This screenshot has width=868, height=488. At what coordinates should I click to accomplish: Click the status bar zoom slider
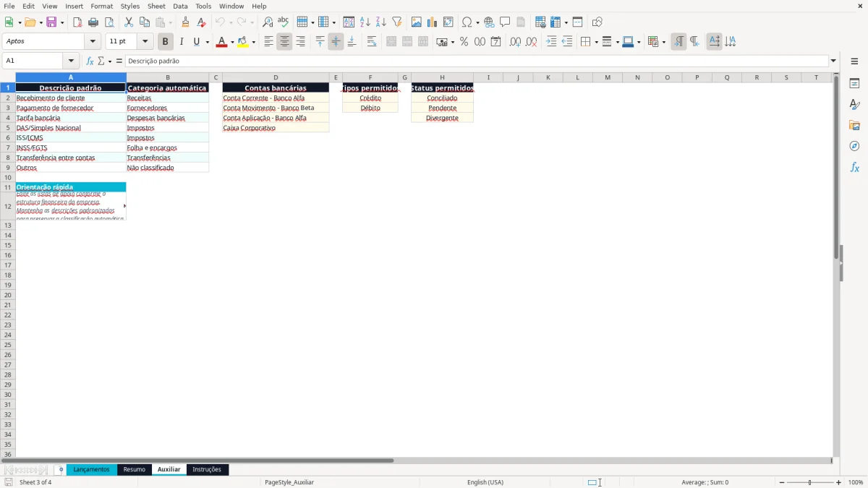tap(810, 482)
